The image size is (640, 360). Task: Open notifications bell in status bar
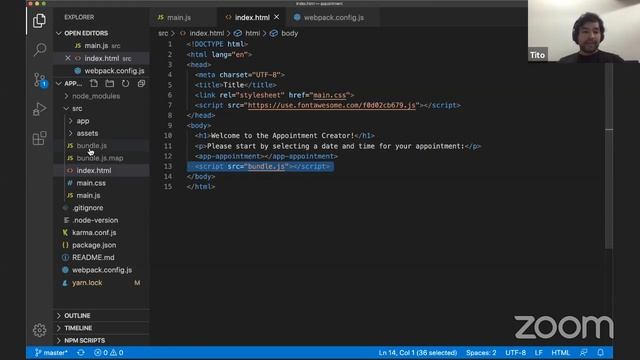(x=600, y=353)
